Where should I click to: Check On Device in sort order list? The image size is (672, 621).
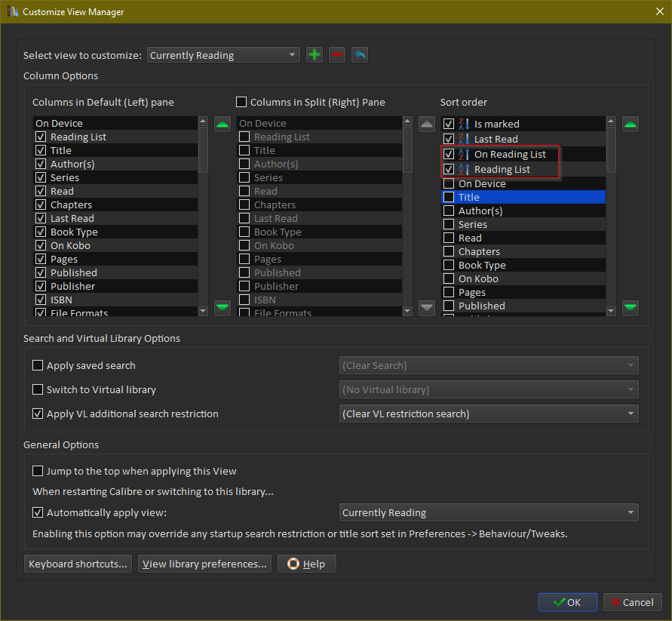click(x=448, y=183)
